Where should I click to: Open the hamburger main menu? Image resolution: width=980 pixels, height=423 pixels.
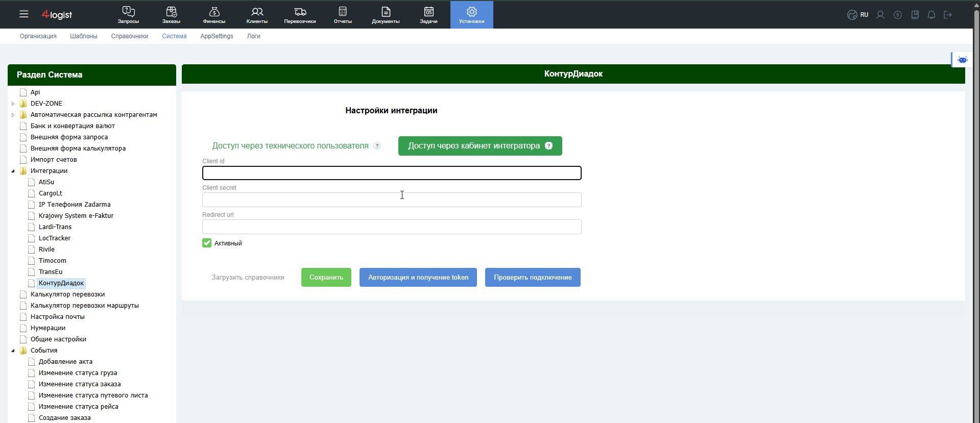(24, 14)
